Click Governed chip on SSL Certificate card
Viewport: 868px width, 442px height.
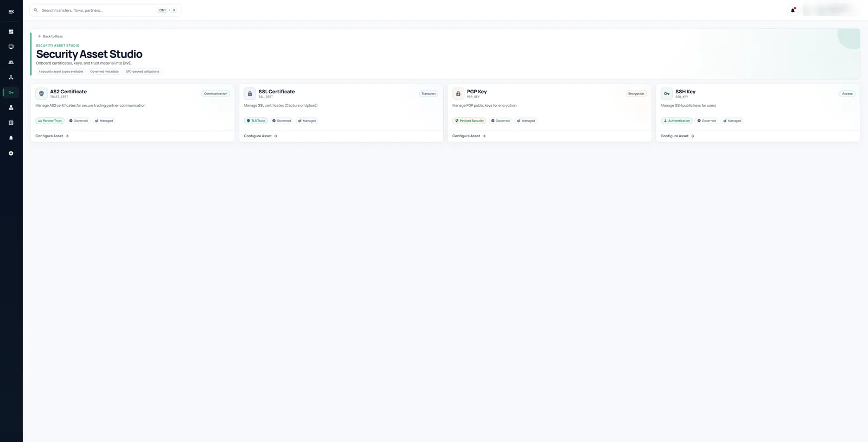[x=282, y=121]
